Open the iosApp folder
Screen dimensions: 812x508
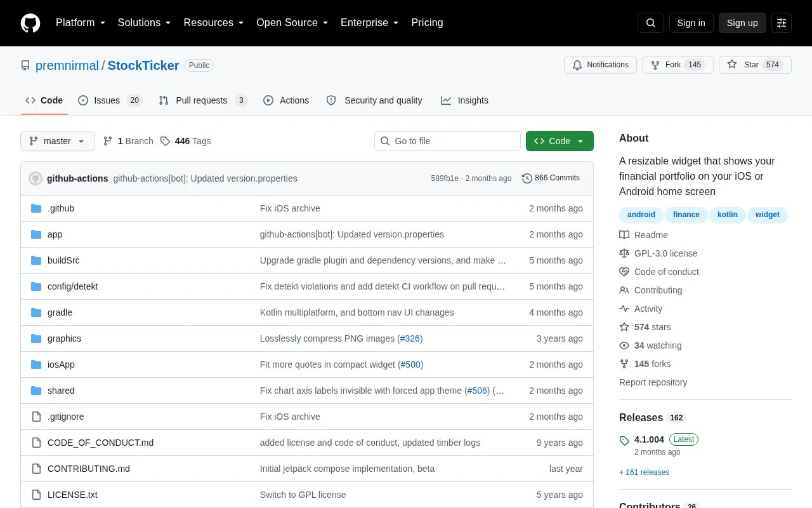pyautogui.click(x=61, y=364)
